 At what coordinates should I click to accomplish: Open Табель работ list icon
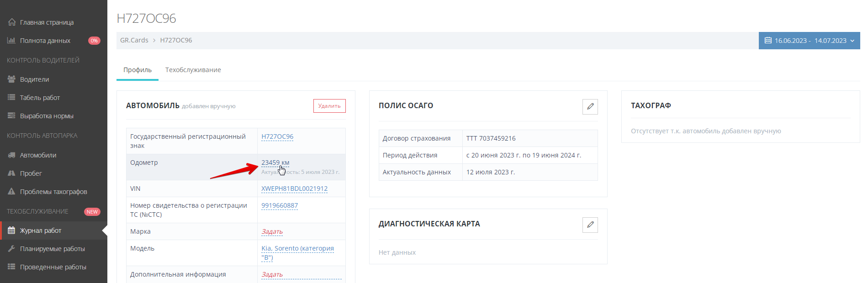11,97
